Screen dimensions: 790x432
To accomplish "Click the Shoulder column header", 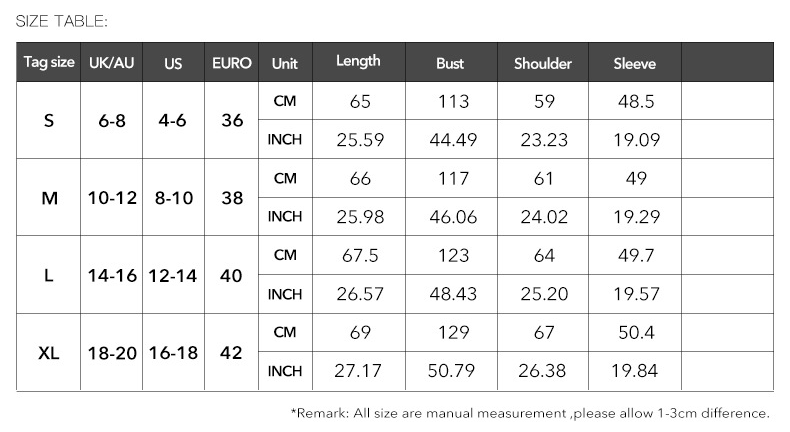I will (543, 63).
